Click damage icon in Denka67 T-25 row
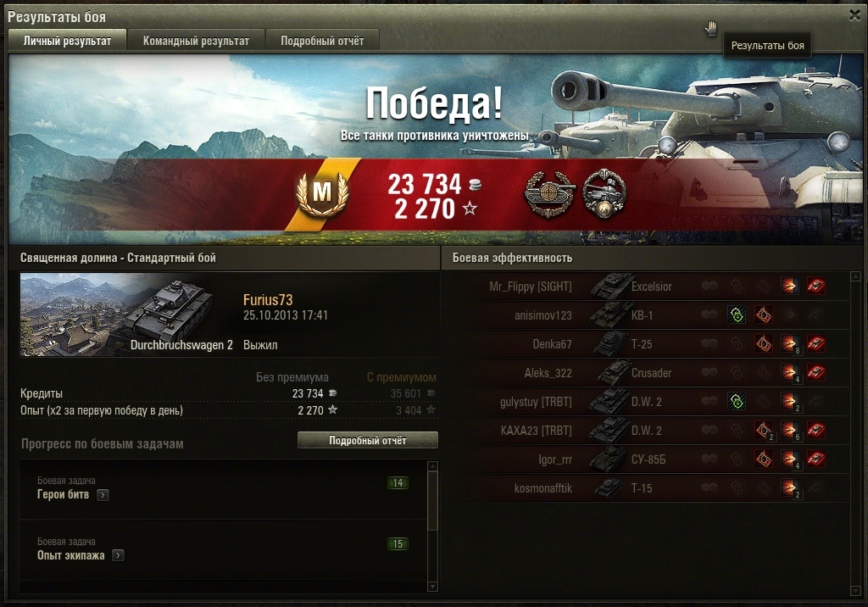The width and height of the screenshot is (868, 607). pos(790,344)
